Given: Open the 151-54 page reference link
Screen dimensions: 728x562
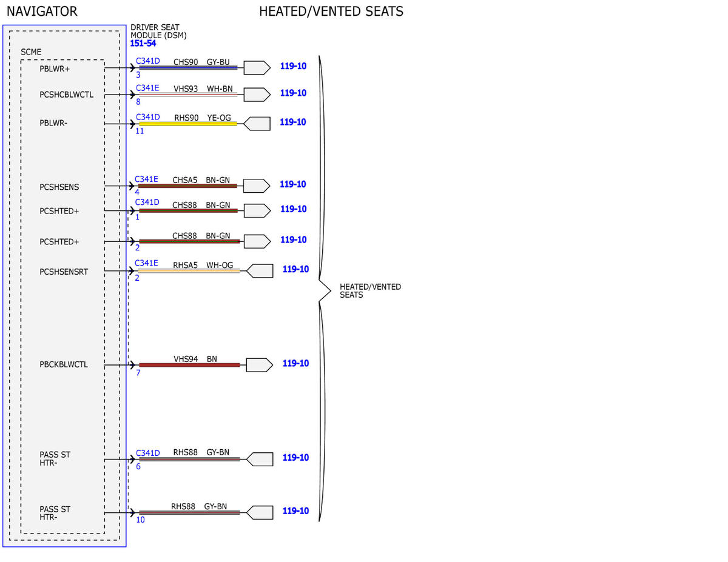Looking at the screenshot, I should pos(143,44).
